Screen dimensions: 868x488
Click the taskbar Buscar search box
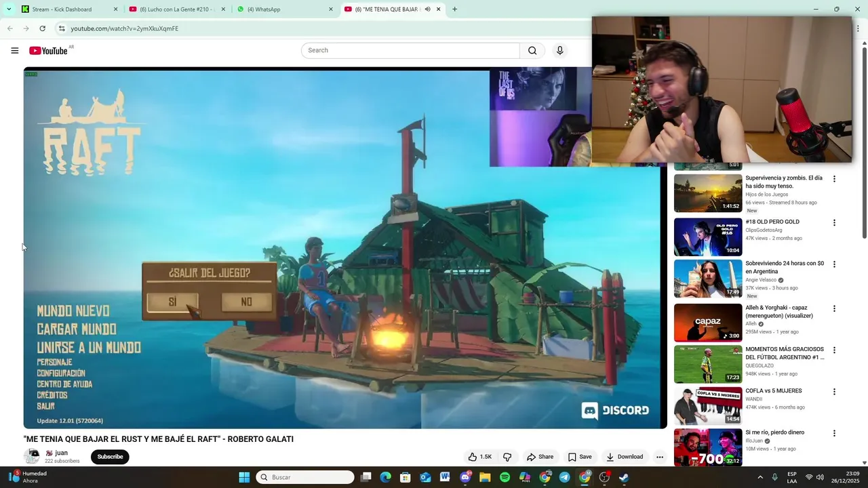pos(305,477)
